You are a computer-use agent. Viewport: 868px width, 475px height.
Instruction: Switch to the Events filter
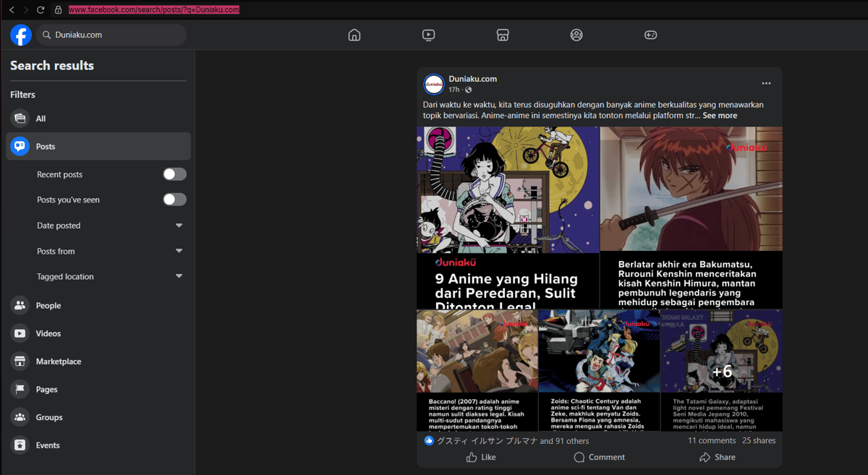(x=48, y=445)
